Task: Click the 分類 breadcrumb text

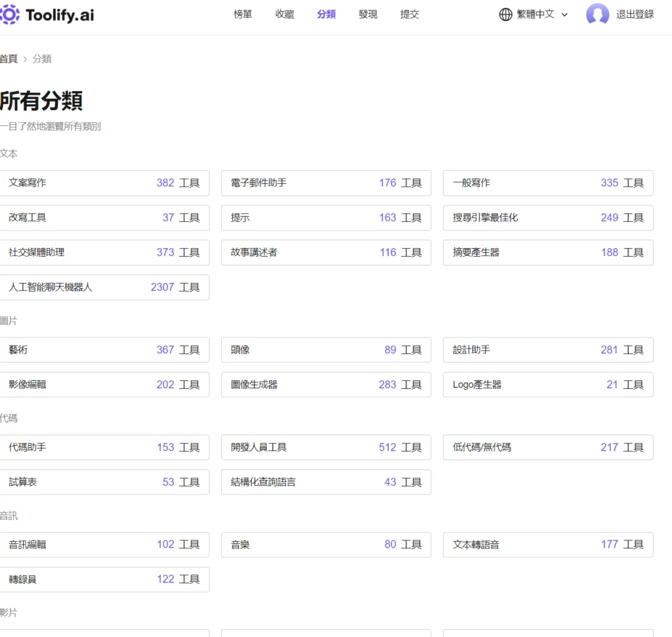Action: click(41, 58)
